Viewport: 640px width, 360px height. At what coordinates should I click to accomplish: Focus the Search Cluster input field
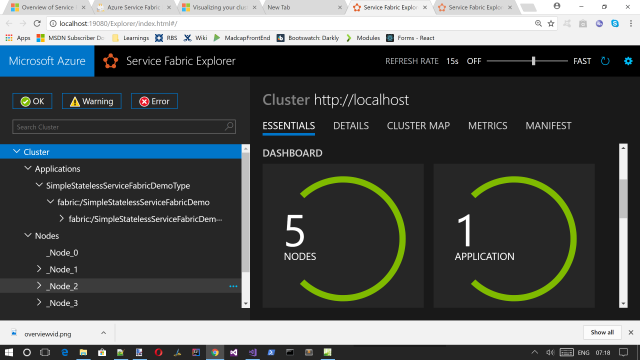tap(118, 127)
